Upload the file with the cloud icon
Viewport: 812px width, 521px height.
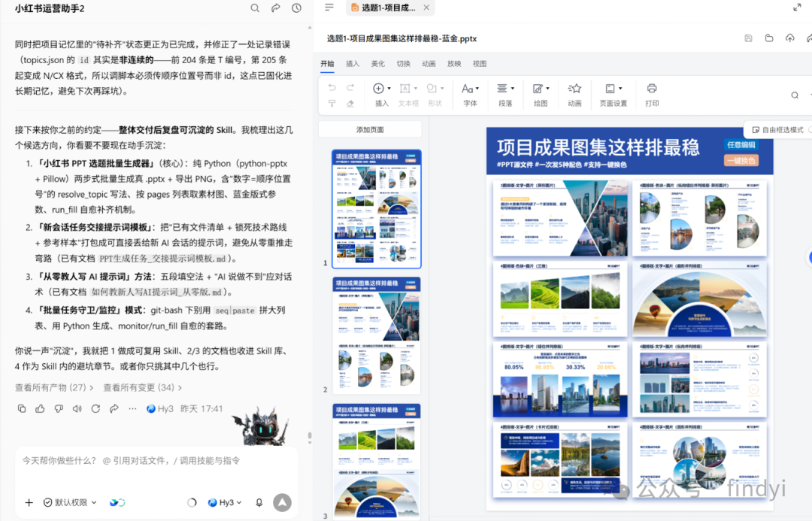coord(789,38)
